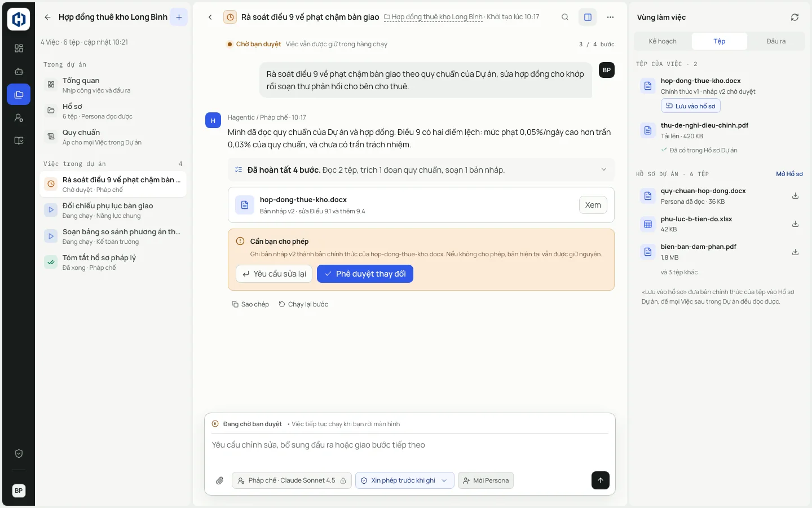The height and width of the screenshot is (508, 812).
Task: Click Phê duyệt thay đổi button
Action: tap(365, 274)
